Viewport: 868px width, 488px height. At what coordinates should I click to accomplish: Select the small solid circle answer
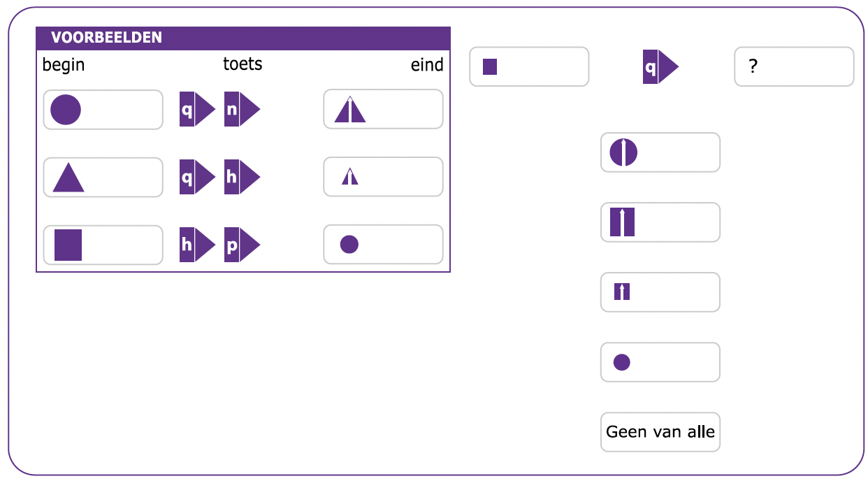[660, 362]
